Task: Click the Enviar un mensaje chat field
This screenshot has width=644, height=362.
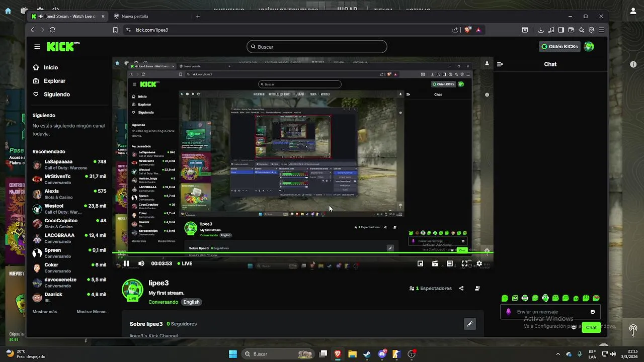Action: (550, 312)
